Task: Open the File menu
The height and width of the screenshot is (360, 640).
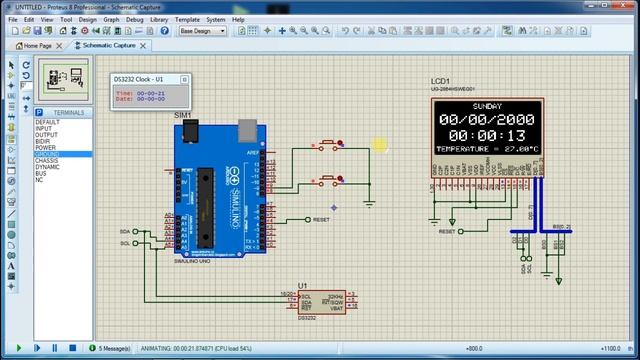Action: click(13, 20)
